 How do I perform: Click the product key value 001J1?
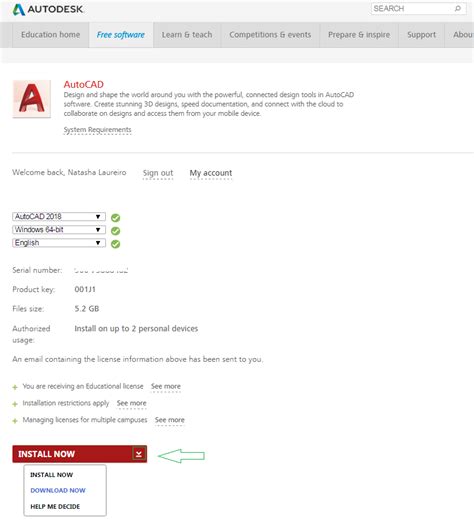85,289
